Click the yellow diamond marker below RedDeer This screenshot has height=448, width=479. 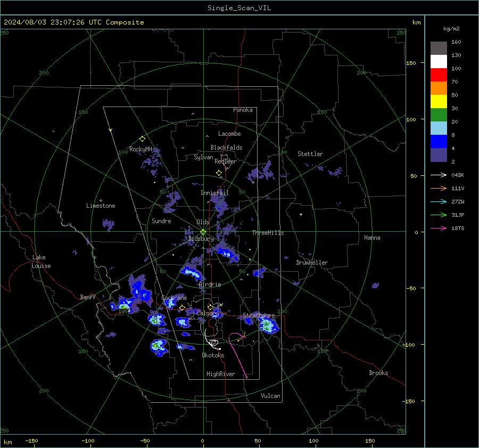[x=219, y=173]
